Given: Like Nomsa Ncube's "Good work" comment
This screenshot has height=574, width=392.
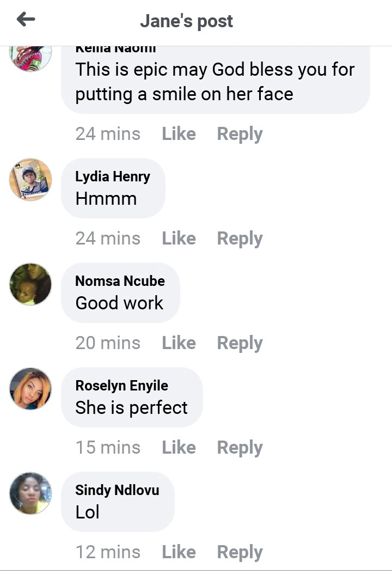Looking at the screenshot, I should click(x=179, y=343).
